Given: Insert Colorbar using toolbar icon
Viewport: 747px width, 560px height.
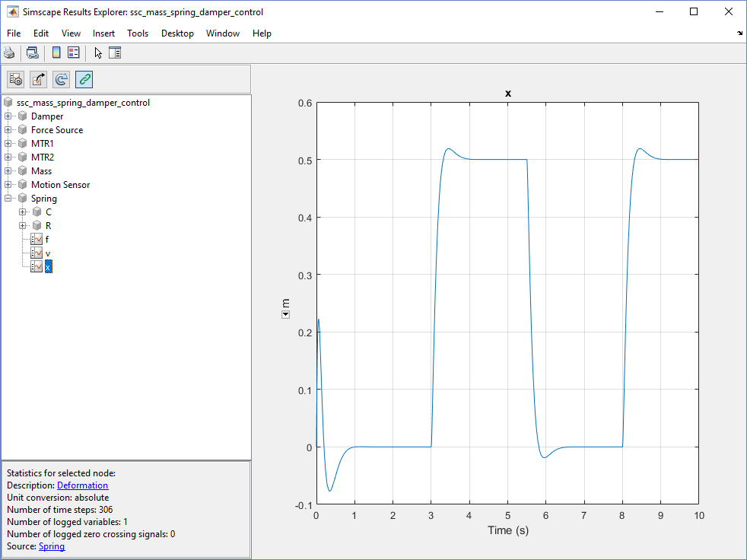Looking at the screenshot, I should (56, 52).
